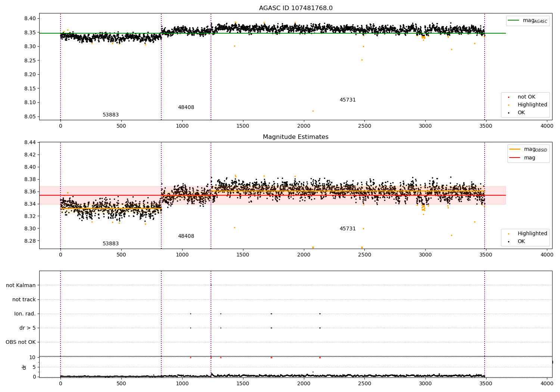
Task: Click OBSID label 45731 in top plot
Action: [x=348, y=100]
